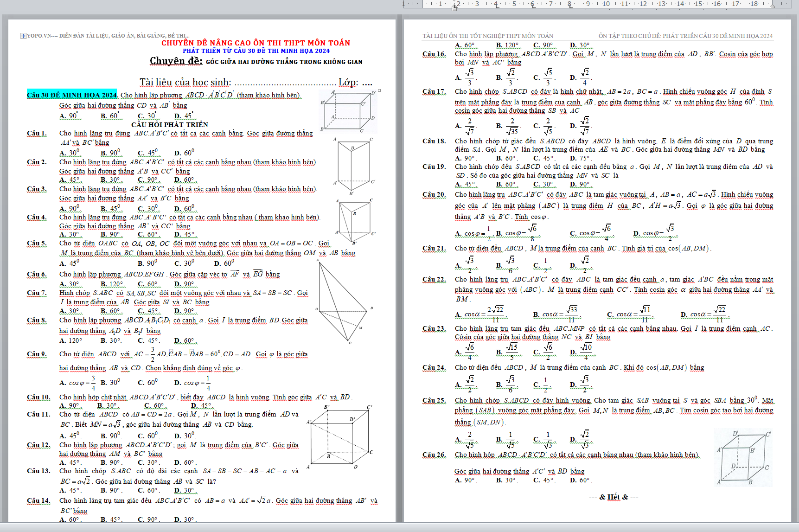The image size is (799, 532).
Task: Click the 'Câu 9.' question label
Action: (x=37, y=354)
